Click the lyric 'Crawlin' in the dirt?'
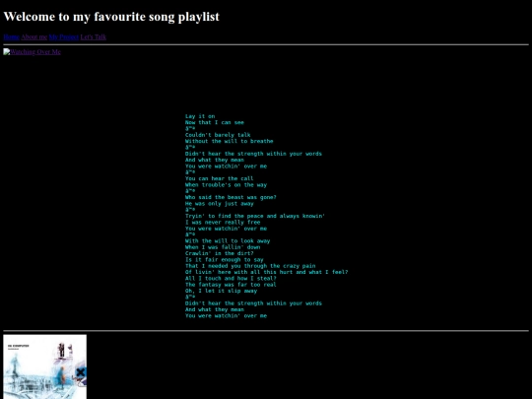The height and width of the screenshot is (399, 532). tap(219, 253)
